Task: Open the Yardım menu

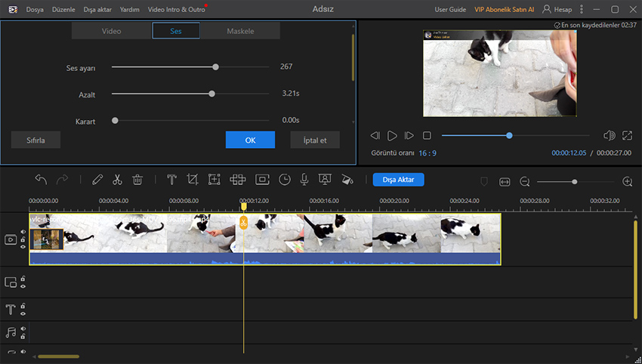Action: tap(129, 9)
